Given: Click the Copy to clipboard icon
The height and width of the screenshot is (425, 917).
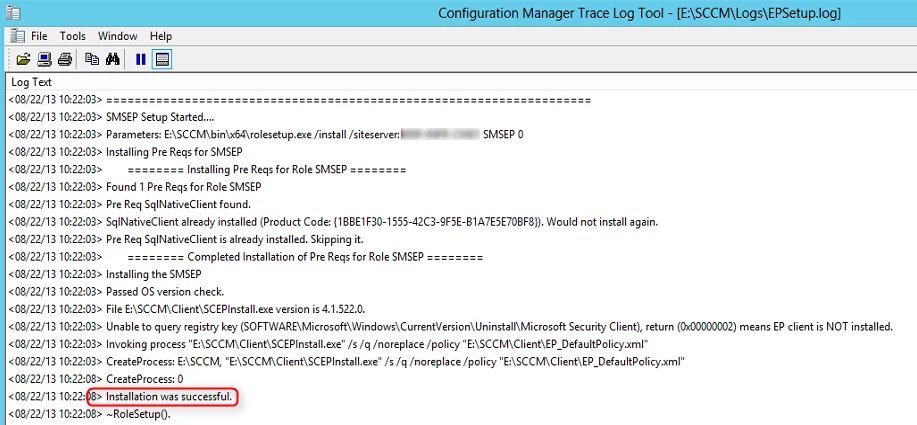Looking at the screenshot, I should tap(92, 59).
